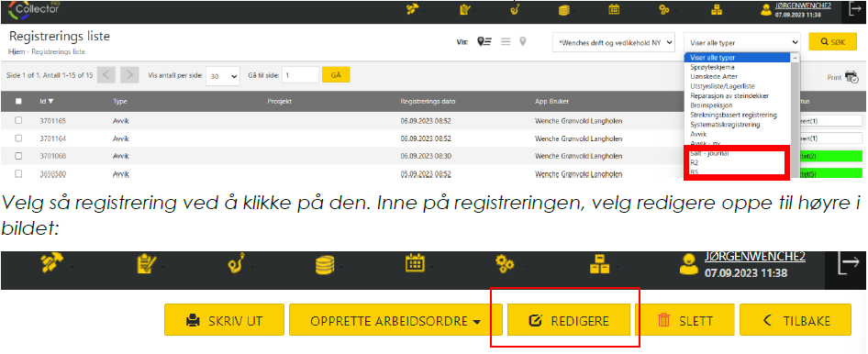The width and height of the screenshot is (868, 354).
Task: Collapse the Viser alle typer dropdown
Action: 742,42
